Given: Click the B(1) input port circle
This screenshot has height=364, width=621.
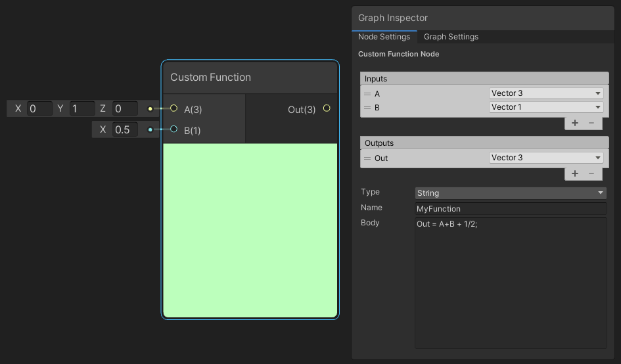Looking at the screenshot, I should click(174, 129).
